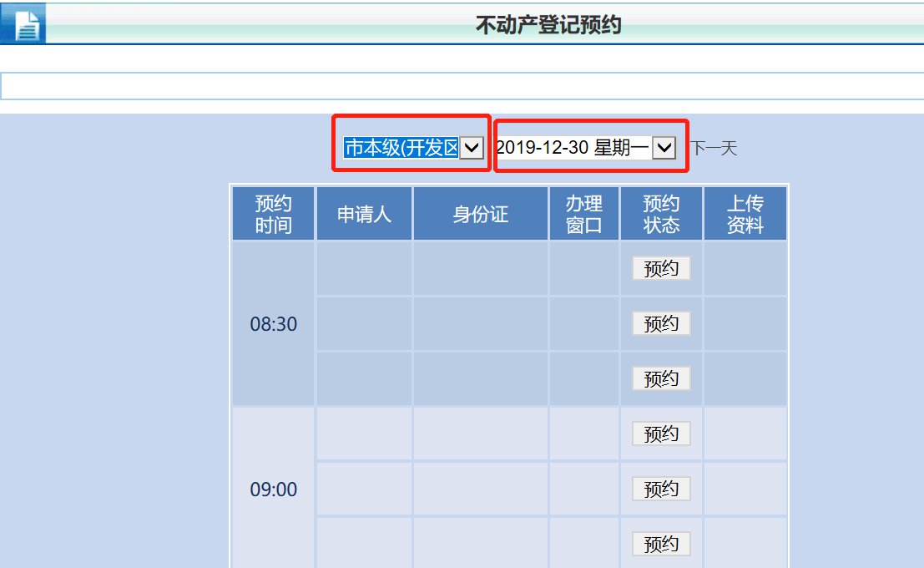The image size is (924, 568).
Task: Click the 办理窗口 column header
Action: click(584, 214)
